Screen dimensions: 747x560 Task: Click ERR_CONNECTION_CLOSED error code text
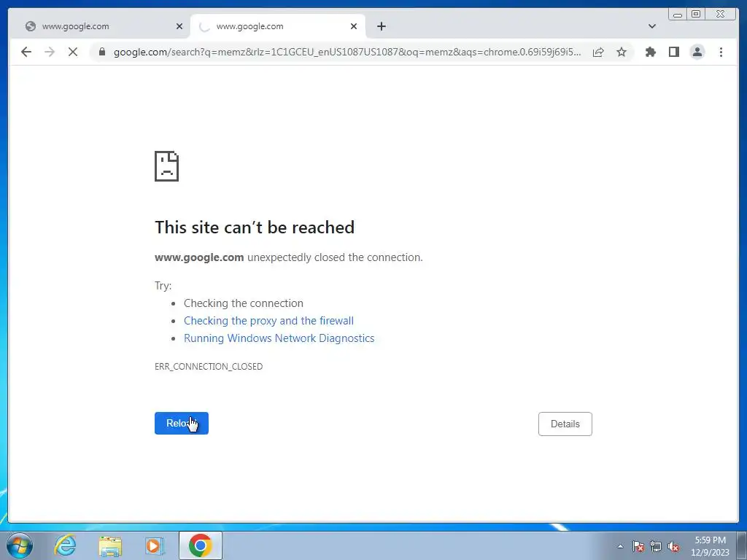click(x=209, y=367)
